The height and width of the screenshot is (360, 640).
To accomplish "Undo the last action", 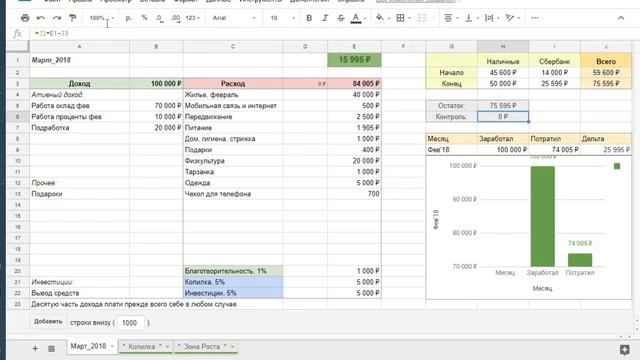I will pyautogui.click(x=41, y=18).
